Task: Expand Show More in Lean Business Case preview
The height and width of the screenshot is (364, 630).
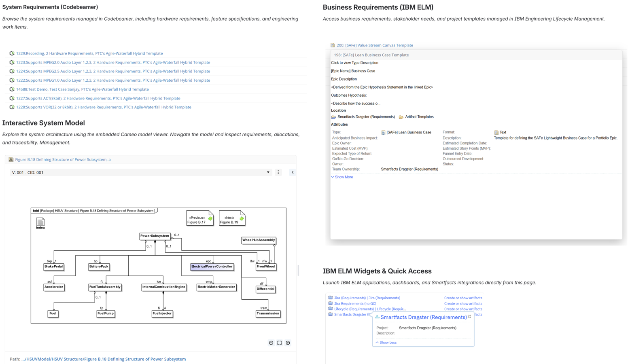Action: [x=342, y=177]
